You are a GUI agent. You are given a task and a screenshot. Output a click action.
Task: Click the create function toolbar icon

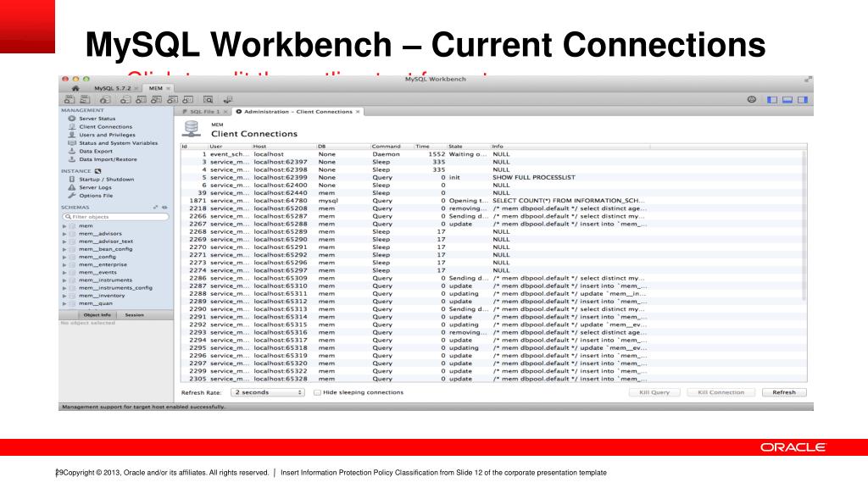pos(188,100)
